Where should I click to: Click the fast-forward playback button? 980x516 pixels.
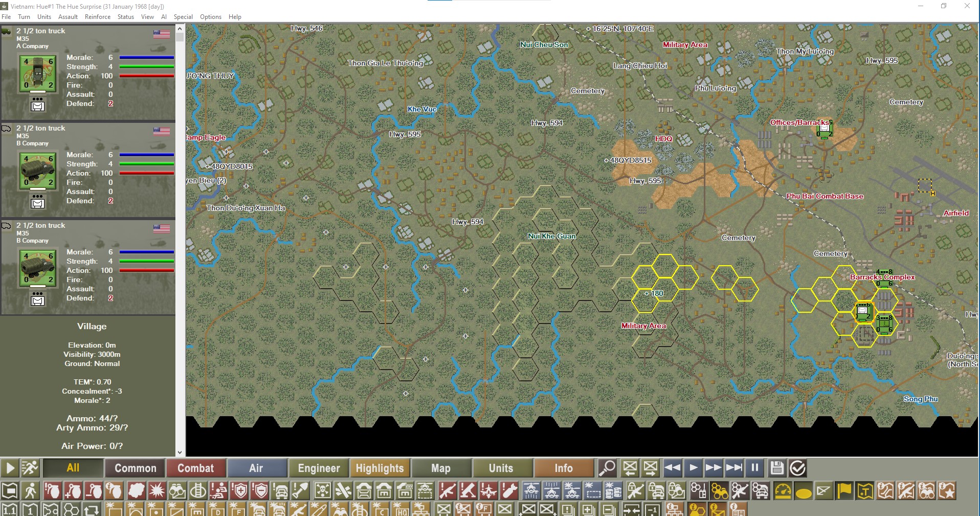pos(714,468)
